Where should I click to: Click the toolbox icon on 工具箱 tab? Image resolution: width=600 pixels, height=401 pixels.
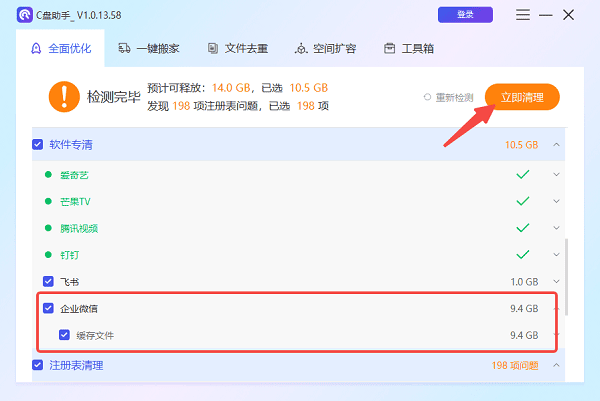click(390, 49)
